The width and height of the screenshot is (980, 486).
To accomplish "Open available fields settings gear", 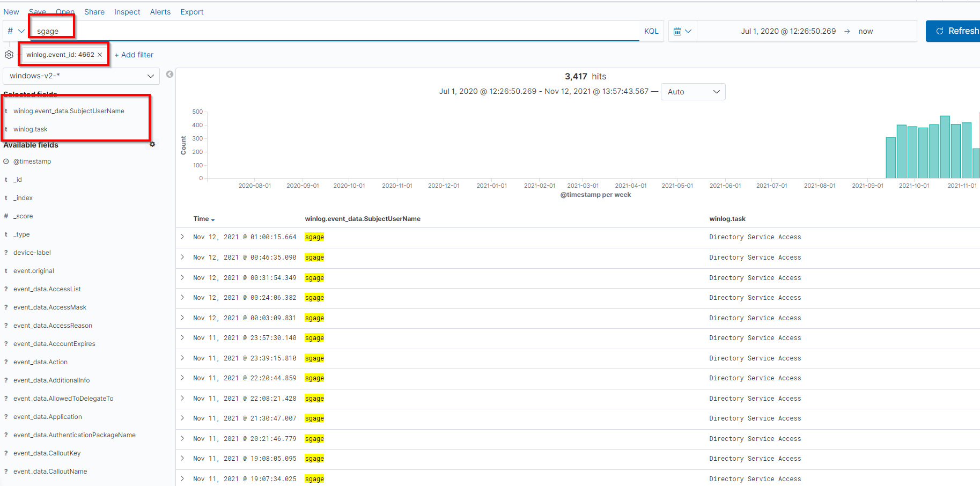I will point(152,144).
